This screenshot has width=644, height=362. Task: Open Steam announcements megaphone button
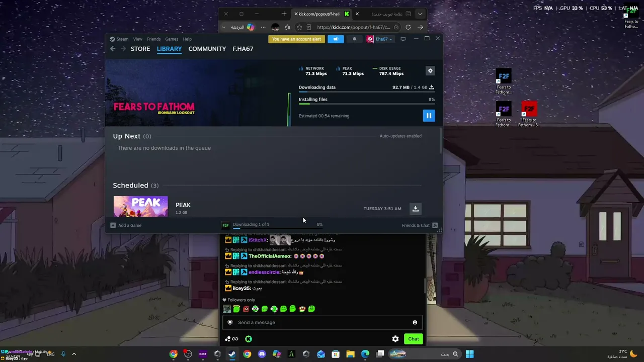pyautogui.click(x=336, y=39)
